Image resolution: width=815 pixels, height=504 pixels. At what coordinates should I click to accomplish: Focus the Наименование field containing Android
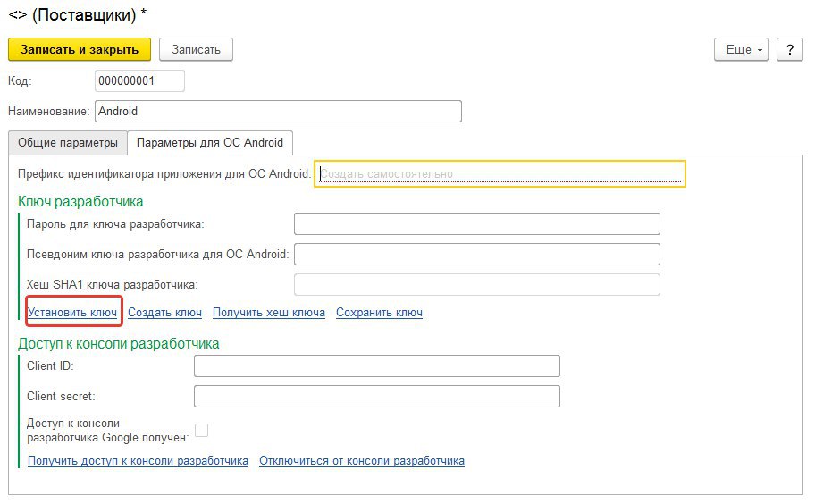point(278,111)
